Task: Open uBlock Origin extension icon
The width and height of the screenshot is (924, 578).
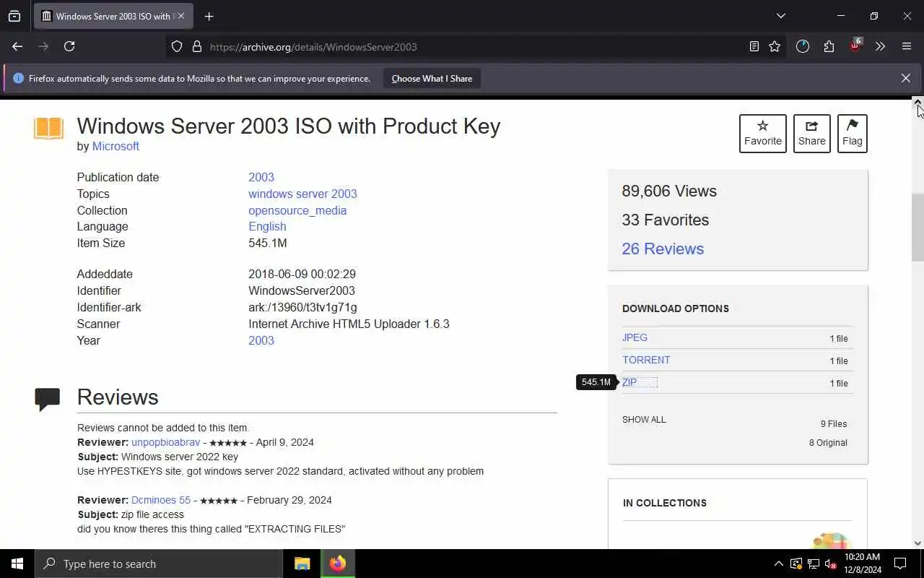Action: click(x=855, y=45)
